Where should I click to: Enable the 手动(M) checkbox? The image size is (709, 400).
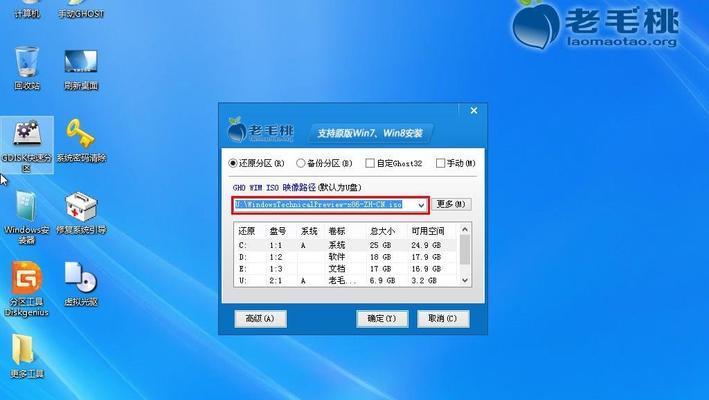[x=455, y=163]
